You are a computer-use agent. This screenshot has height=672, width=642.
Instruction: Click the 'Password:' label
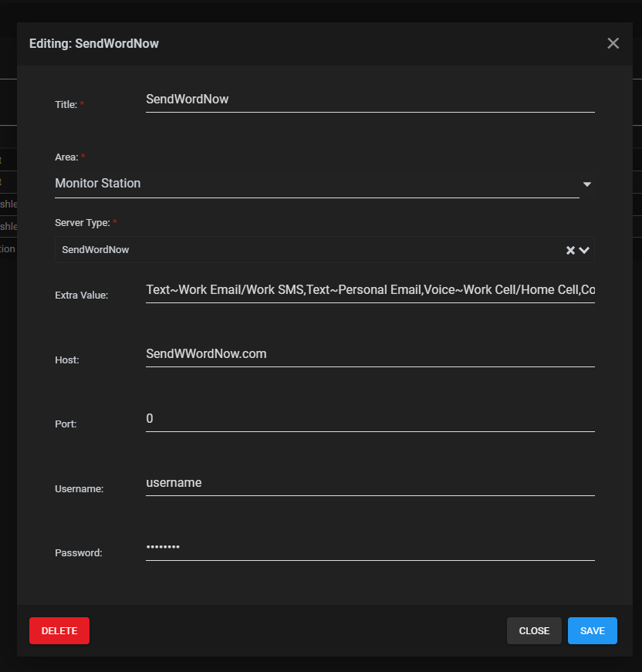(x=79, y=553)
